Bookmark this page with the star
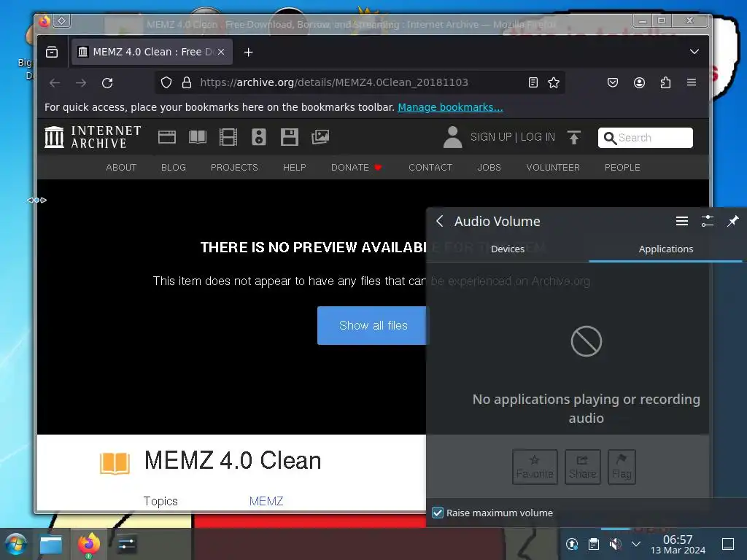The height and width of the screenshot is (560, 747). click(554, 82)
